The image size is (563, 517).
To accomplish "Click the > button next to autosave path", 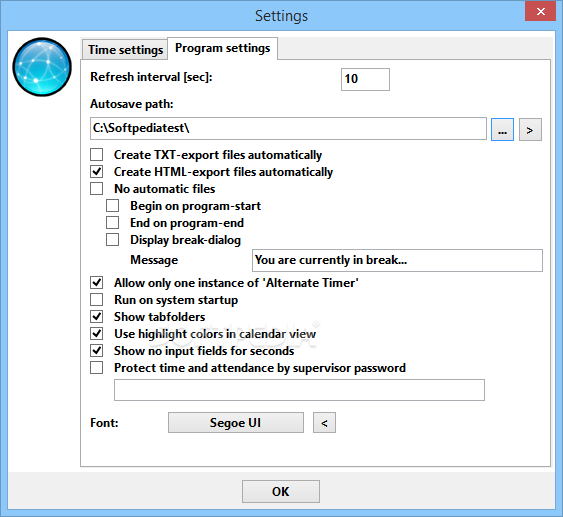I will point(530,130).
